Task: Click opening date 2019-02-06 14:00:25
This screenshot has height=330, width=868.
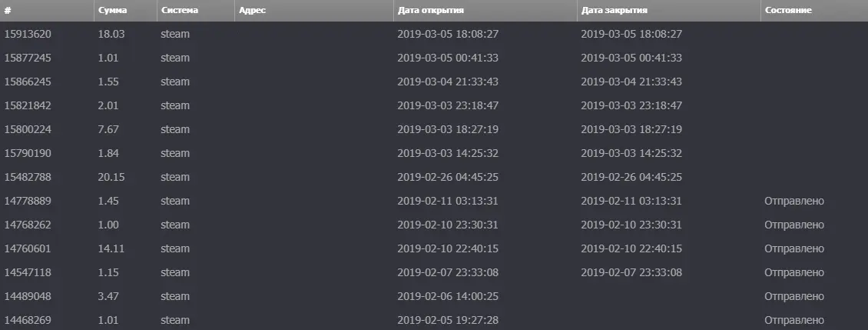Action: pos(448,297)
